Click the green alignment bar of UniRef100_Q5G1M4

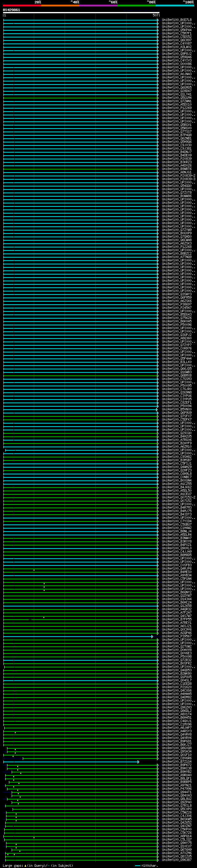click(81, 98)
